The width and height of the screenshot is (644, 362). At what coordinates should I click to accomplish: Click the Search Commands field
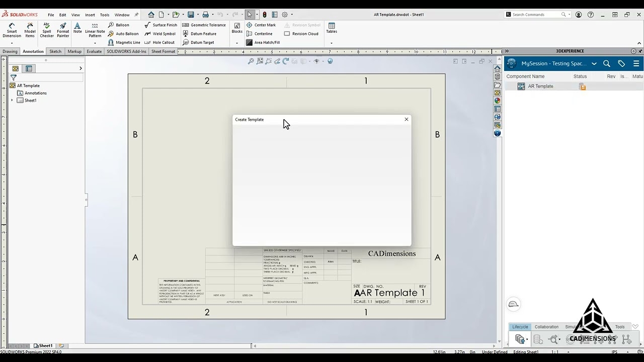coord(536,15)
